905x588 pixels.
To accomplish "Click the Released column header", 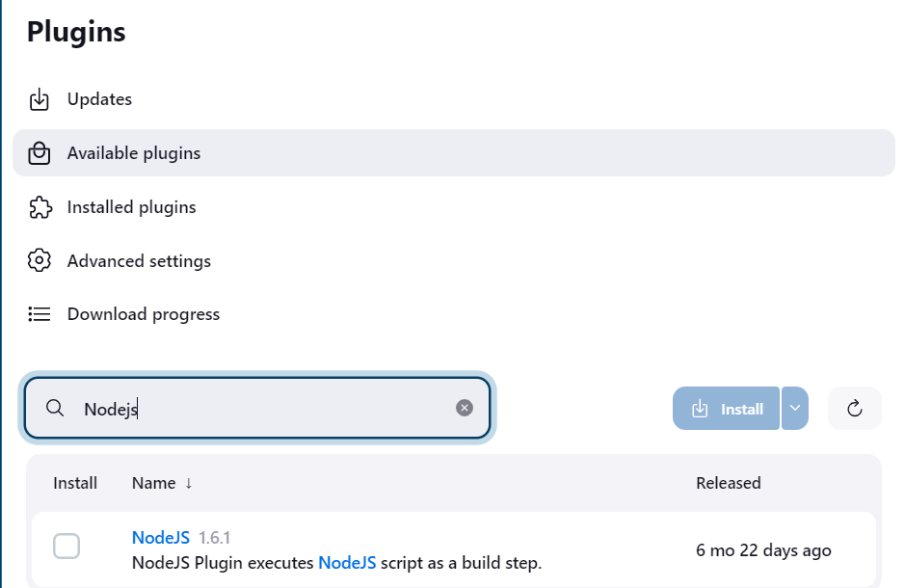I will pyautogui.click(x=728, y=483).
